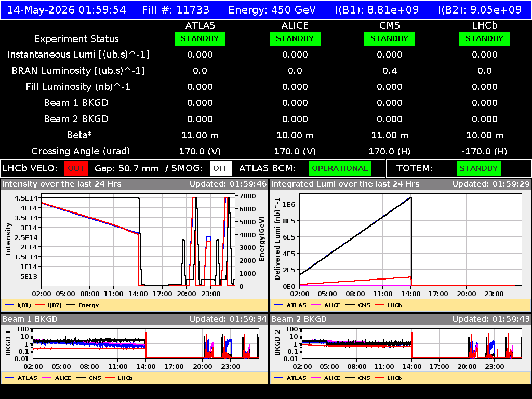Select LHCb in the Beam 2 BKGD legend
This screenshot has width=532, height=399.
coord(388,378)
